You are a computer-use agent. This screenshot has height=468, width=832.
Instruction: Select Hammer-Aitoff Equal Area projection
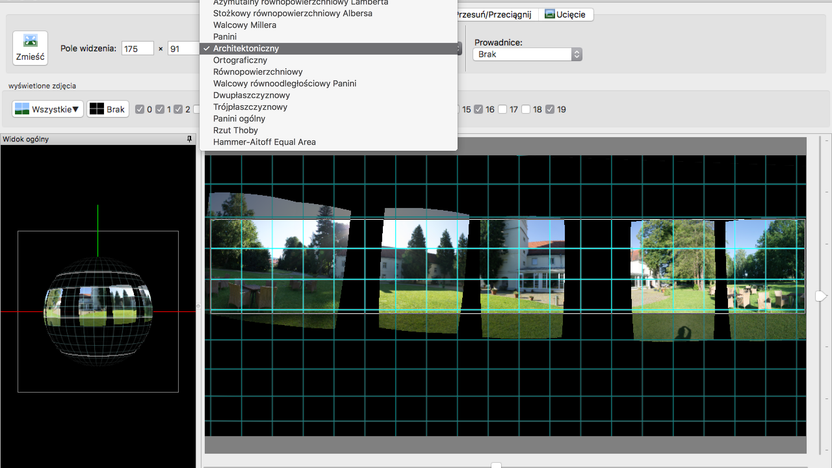[x=328, y=142]
